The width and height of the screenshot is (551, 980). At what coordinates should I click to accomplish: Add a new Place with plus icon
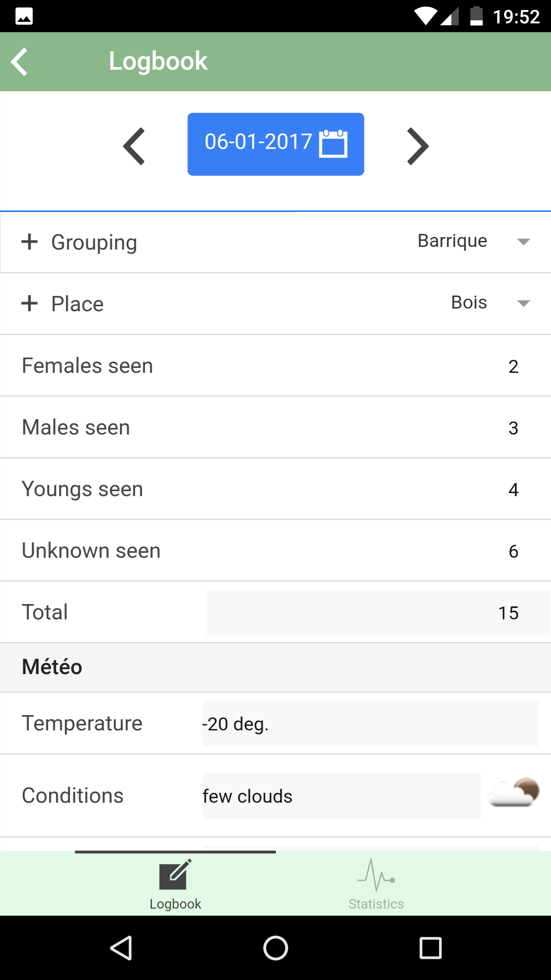click(29, 304)
